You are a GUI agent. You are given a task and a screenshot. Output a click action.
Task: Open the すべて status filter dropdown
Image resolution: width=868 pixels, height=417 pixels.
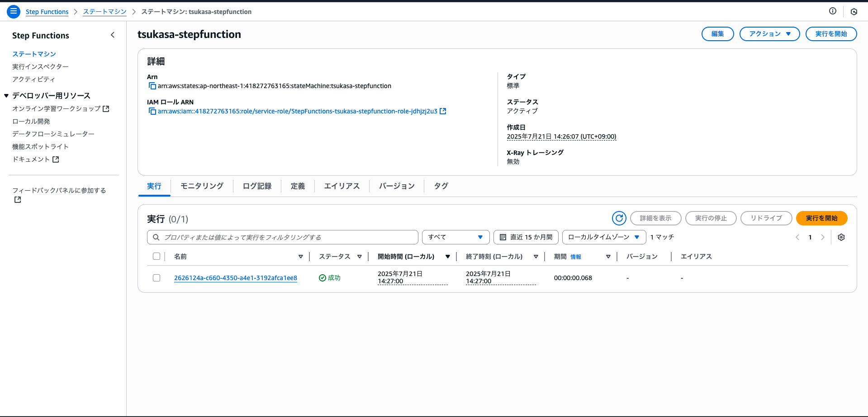[x=455, y=237]
